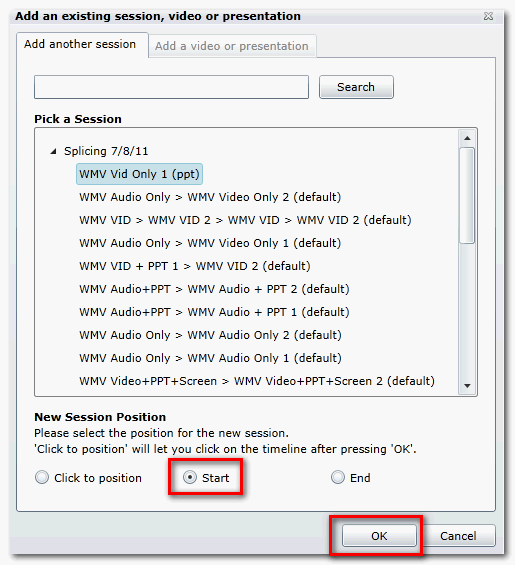Click the session search text field
The width and height of the screenshot is (515, 565).
point(172,87)
